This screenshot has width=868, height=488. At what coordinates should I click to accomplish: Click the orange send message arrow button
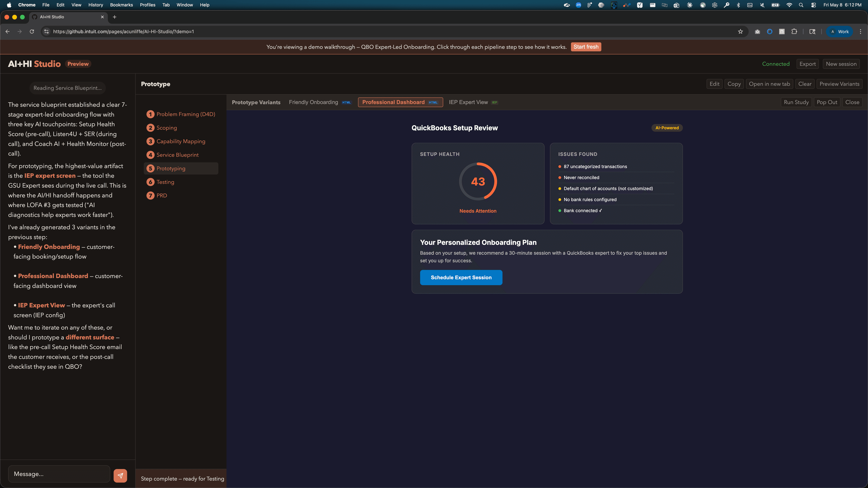tap(120, 476)
